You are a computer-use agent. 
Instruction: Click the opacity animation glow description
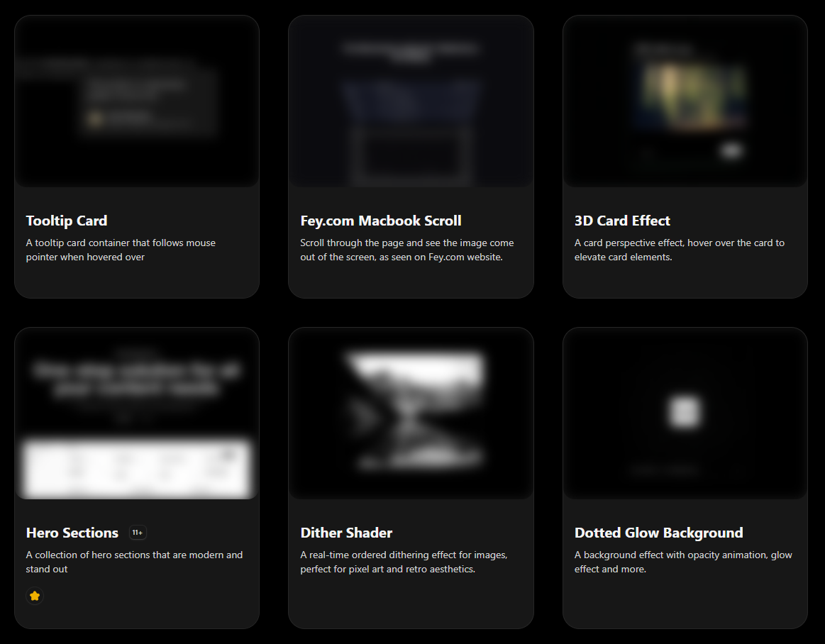point(682,562)
